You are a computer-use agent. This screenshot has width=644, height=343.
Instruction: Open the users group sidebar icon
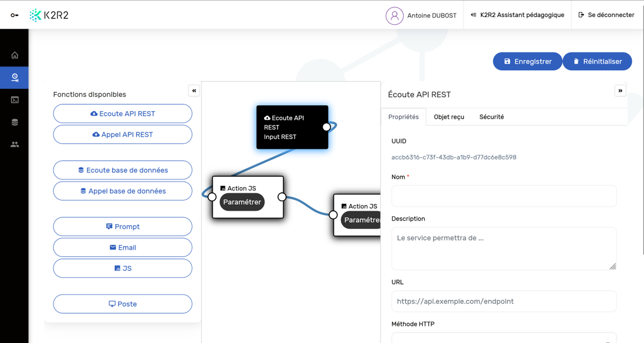(15, 145)
